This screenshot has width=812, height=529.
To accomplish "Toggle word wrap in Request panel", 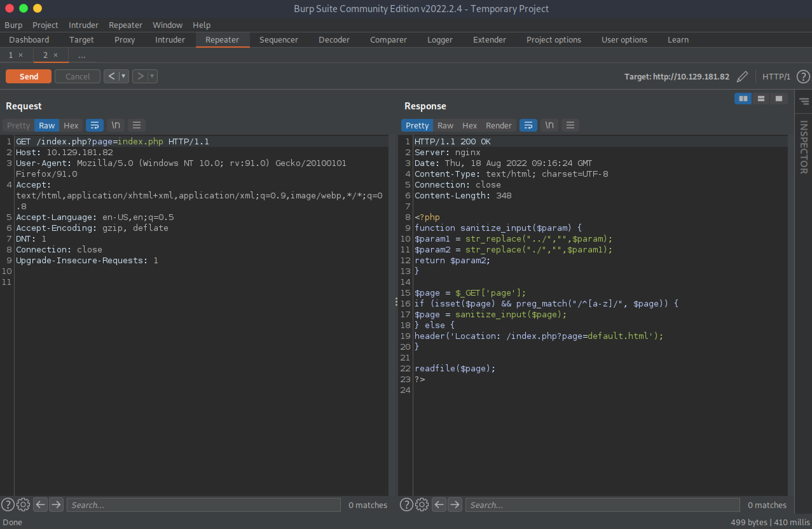I will [94, 125].
